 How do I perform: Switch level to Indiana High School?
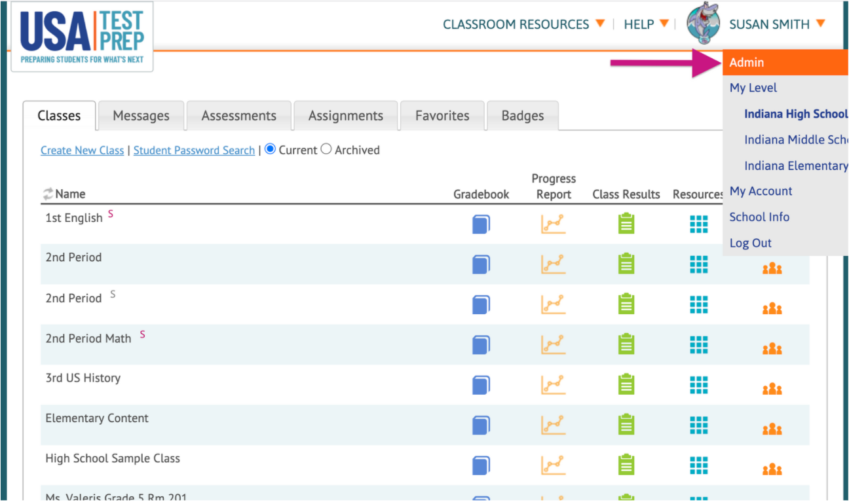pos(796,114)
